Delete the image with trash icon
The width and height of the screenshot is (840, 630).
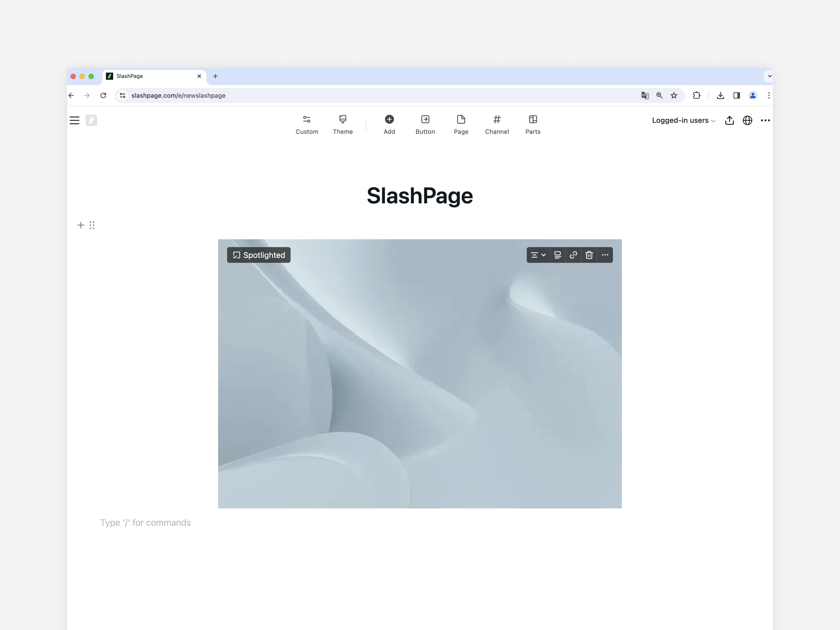tap(589, 255)
